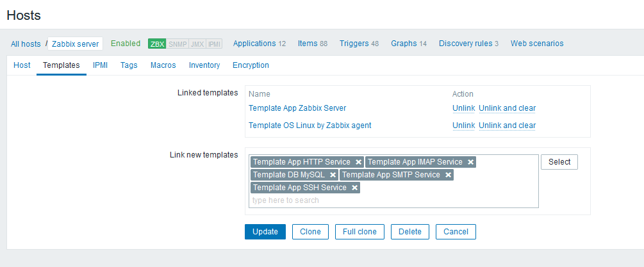Unlink Template App Zabbix Server

click(464, 108)
